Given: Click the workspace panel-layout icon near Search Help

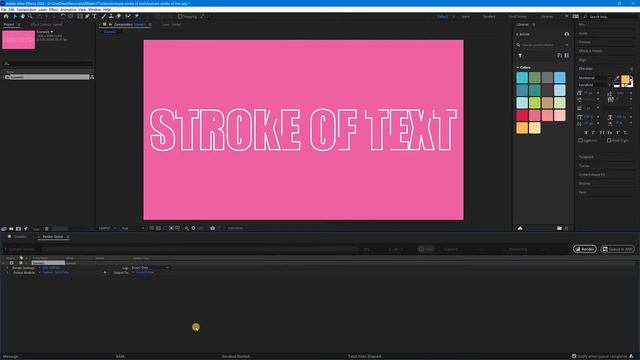Looking at the screenshot, I should tap(576, 16).
